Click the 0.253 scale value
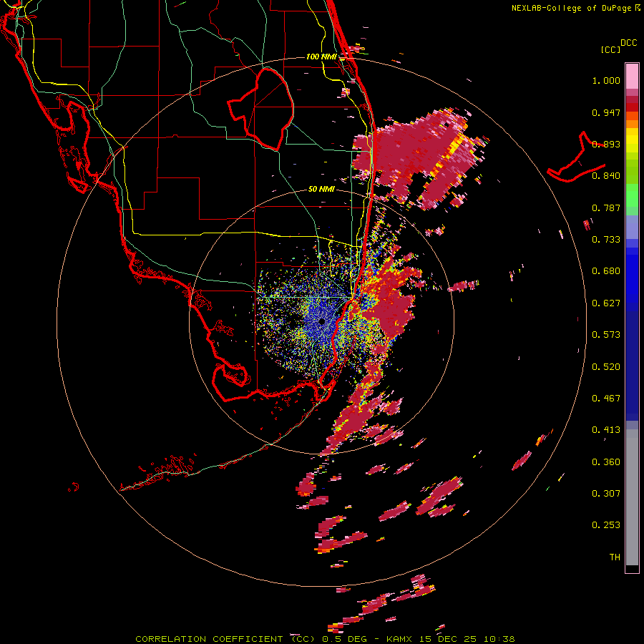The image size is (644, 644). pos(606,525)
